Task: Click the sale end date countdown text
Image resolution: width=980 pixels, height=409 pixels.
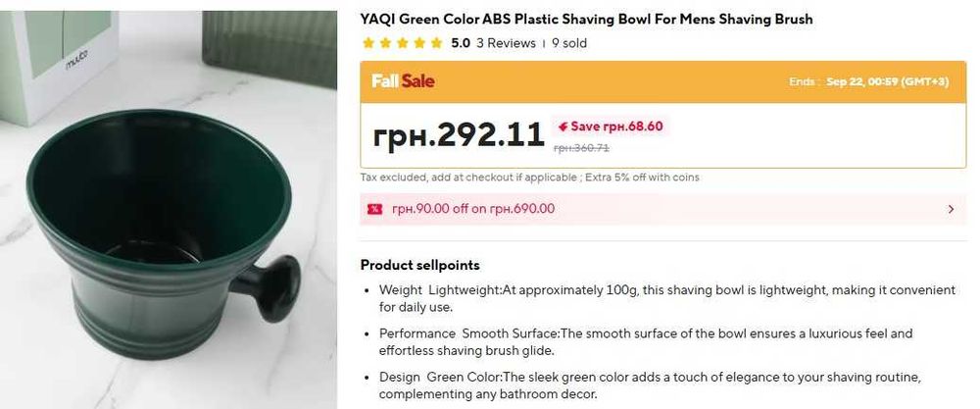Action: 868,82
